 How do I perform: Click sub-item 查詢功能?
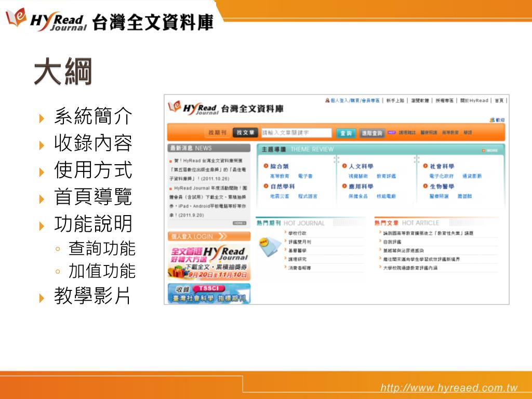102,248
